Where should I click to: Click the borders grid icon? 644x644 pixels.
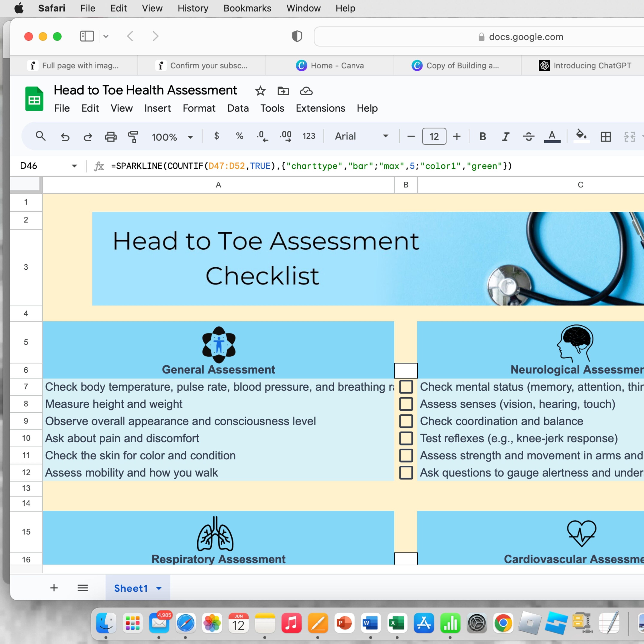click(x=605, y=136)
